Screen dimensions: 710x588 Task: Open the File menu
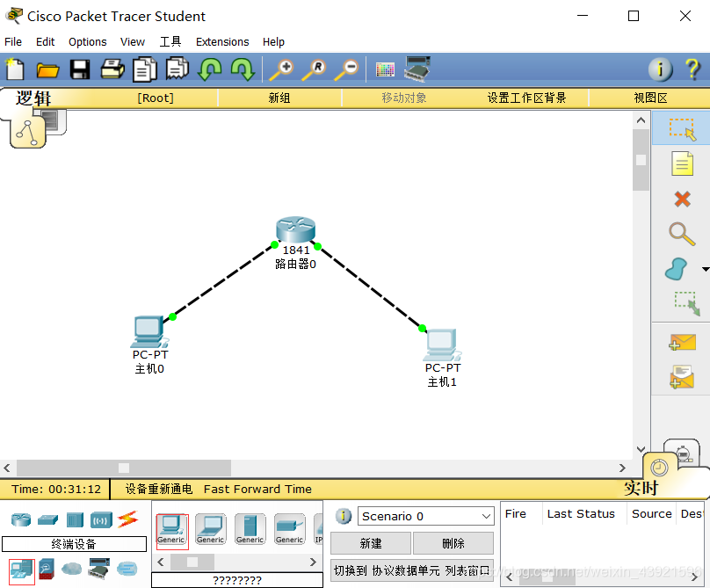[x=13, y=42]
